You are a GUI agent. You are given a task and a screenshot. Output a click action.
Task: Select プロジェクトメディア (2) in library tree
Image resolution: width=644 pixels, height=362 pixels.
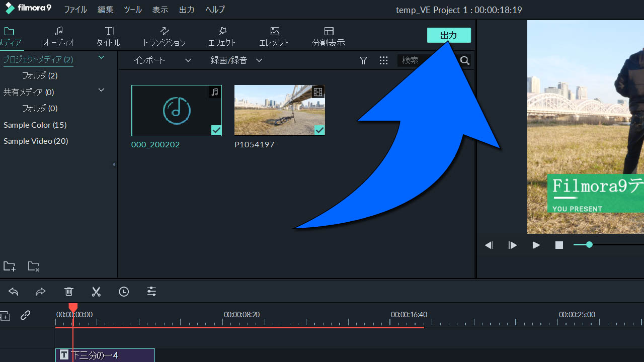(x=38, y=59)
